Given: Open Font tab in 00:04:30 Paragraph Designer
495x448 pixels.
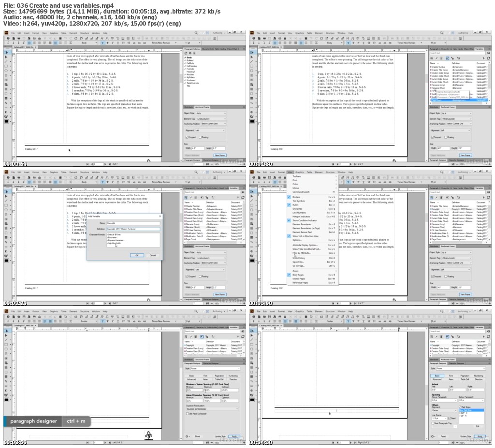Looking at the screenshot, I should tap(451, 376).
